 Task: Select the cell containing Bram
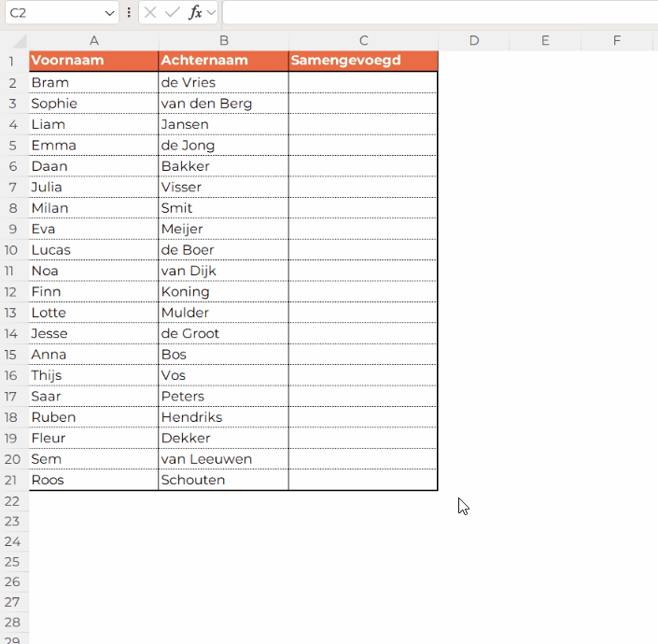94,83
